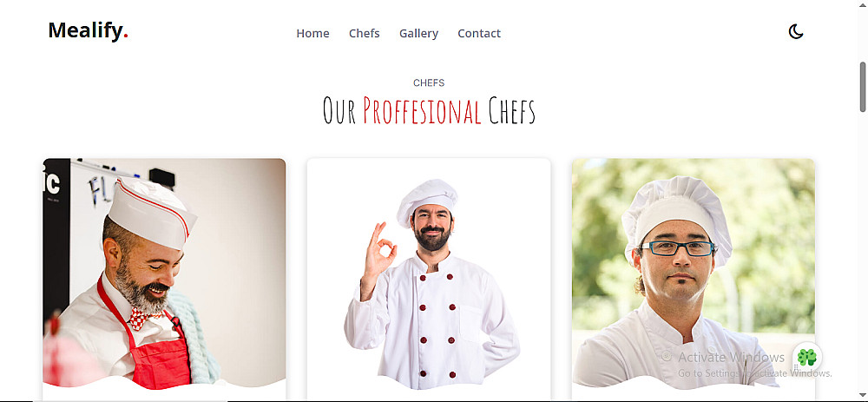
Task: Click the small CHEFS subtitle label
Action: click(x=429, y=83)
